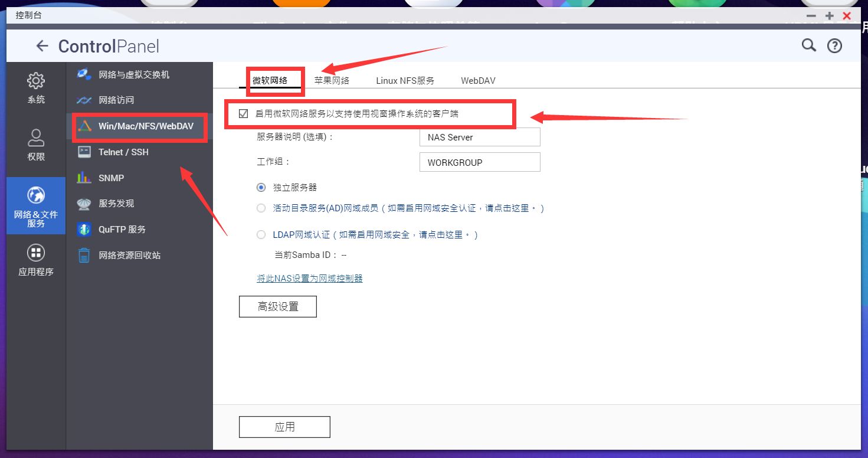
Task: Open the help question mark icon
Action: (834, 45)
